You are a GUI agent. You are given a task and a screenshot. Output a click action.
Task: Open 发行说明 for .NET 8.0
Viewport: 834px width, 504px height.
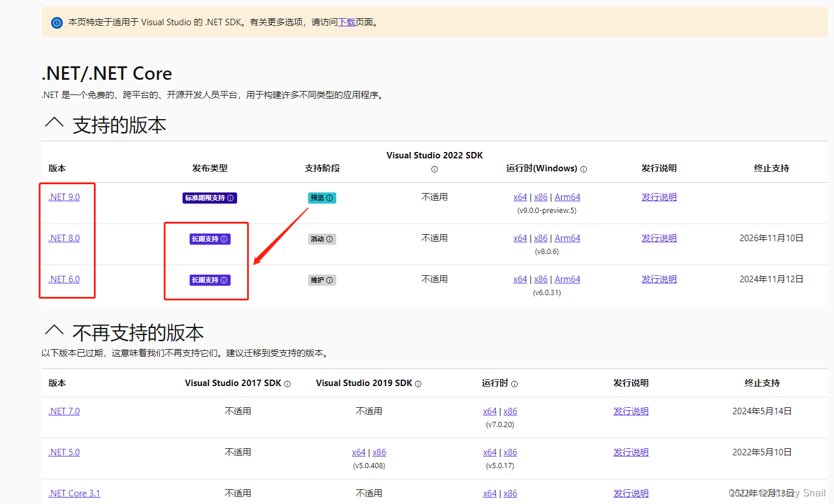point(659,238)
